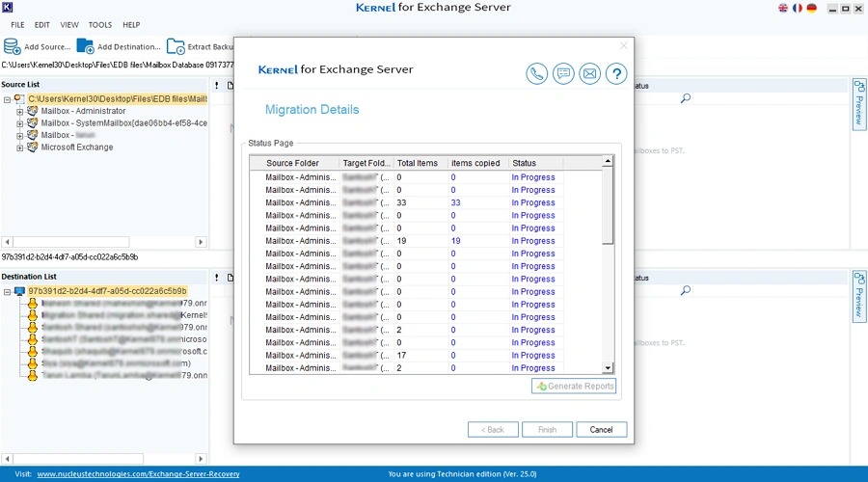868x482 pixels.
Task: Open the HELP menu
Action: 131,25
